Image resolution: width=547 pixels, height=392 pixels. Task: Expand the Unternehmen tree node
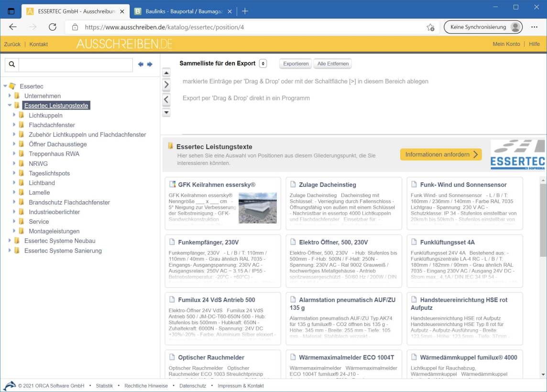pyautogui.click(x=10, y=96)
